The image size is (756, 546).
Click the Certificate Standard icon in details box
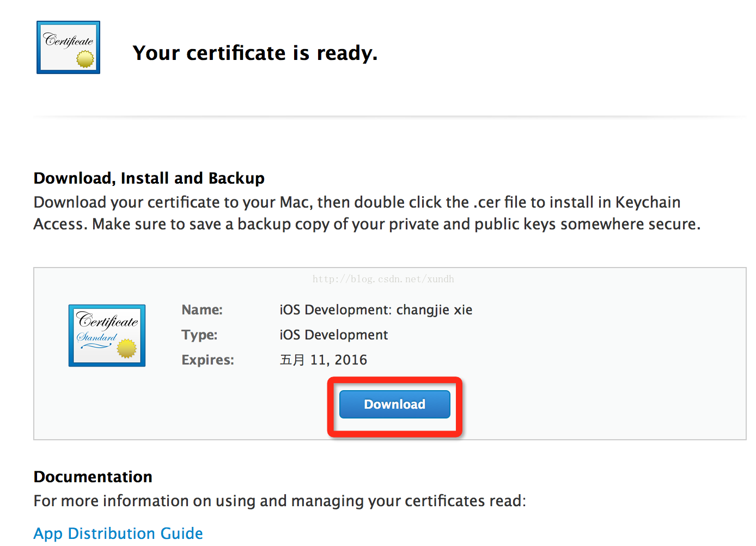[x=107, y=336]
